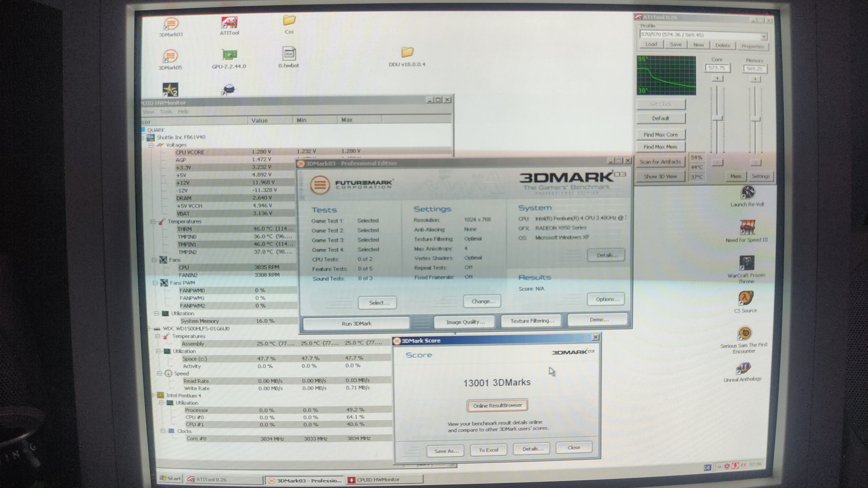Viewport: 868px width, 488px height.
Task: Open the Launch Re-Volt shortcut
Action: click(x=747, y=196)
